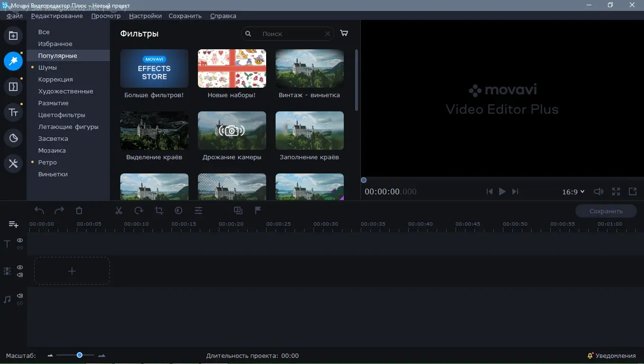Image resolution: width=644 pixels, height=364 pixels.
Task: Add a marker with flag icon
Action: coord(258,210)
